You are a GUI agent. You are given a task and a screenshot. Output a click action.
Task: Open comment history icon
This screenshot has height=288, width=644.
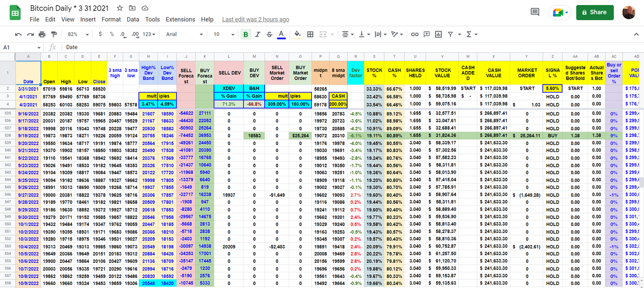click(x=535, y=12)
